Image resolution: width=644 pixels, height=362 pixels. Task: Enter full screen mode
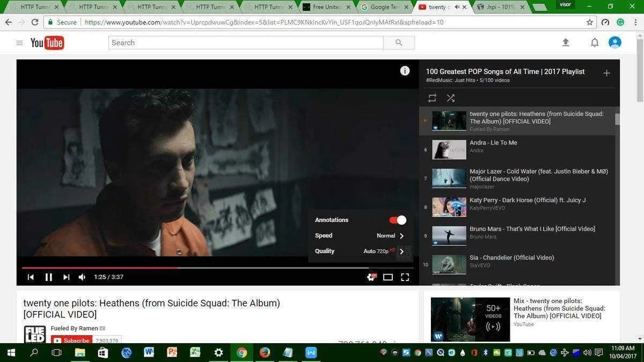[405, 277]
